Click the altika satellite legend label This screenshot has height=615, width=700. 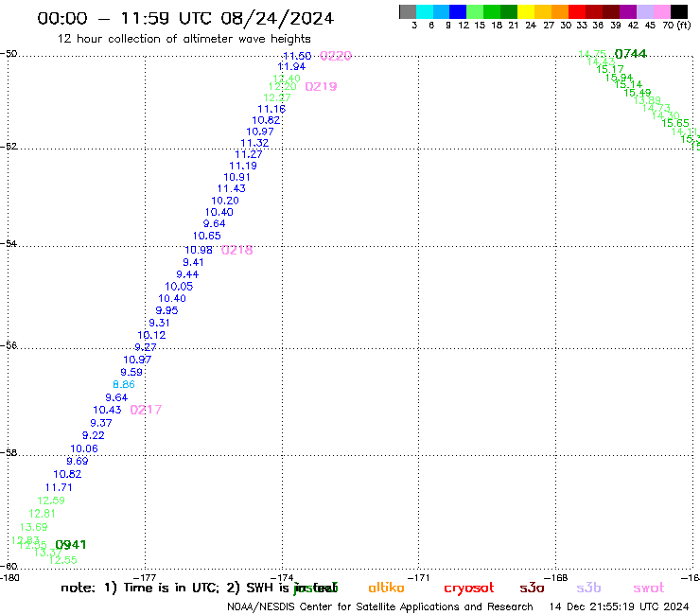[x=386, y=588]
